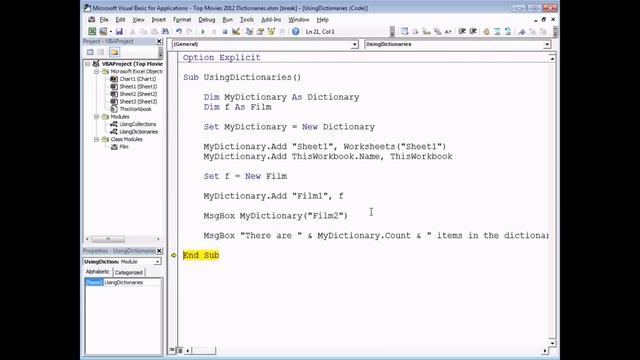
Task: Open the Insert UserForm dropdown arrow
Action: tap(111, 31)
